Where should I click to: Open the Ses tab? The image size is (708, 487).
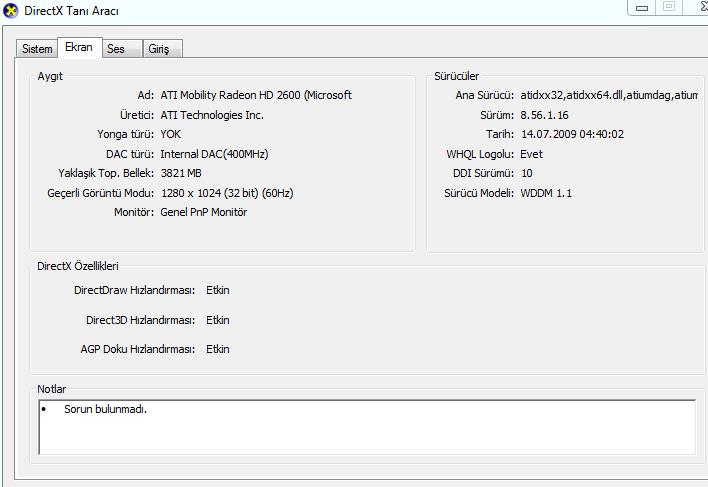pyautogui.click(x=122, y=49)
